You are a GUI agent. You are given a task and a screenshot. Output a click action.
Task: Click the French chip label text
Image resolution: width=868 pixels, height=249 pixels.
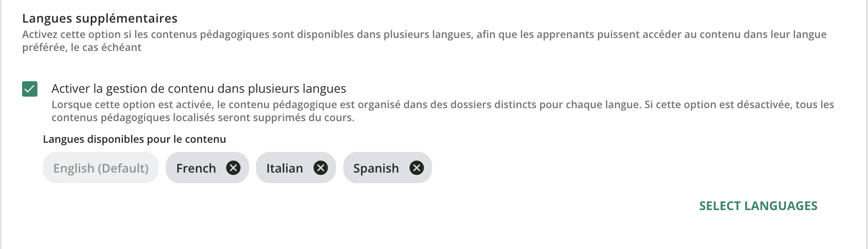pos(196,168)
